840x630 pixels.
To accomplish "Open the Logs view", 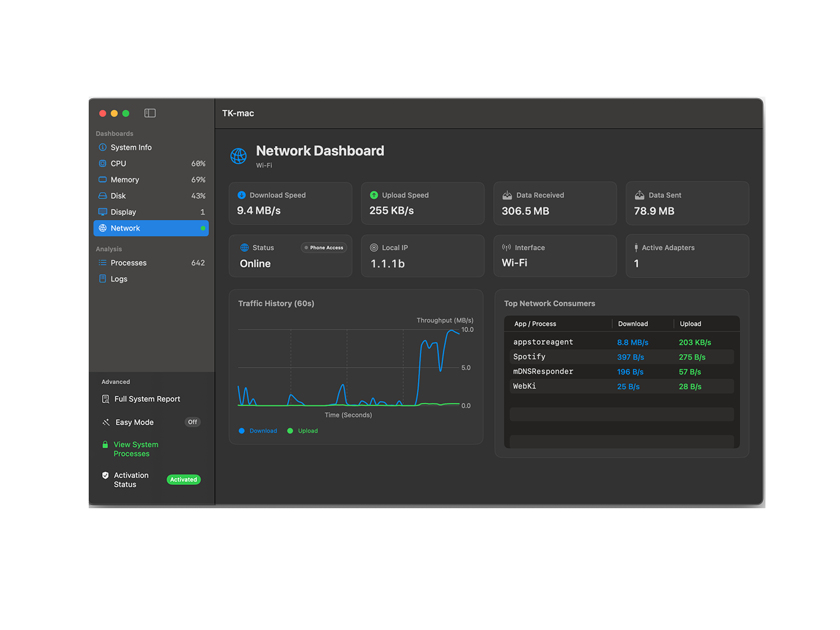I will (151, 279).
